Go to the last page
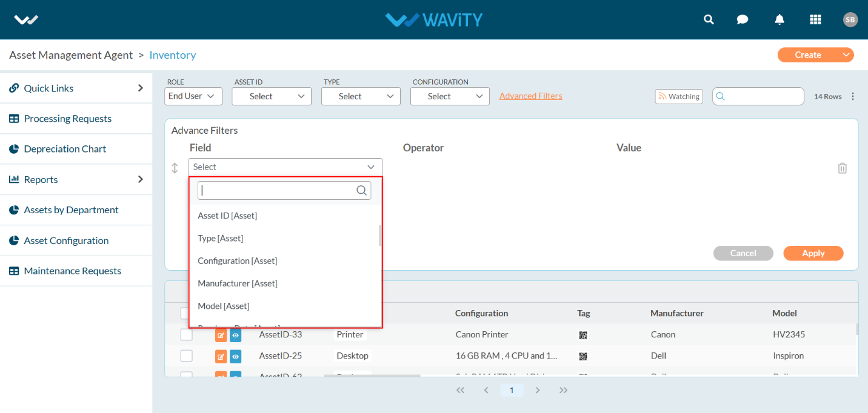 [563, 390]
